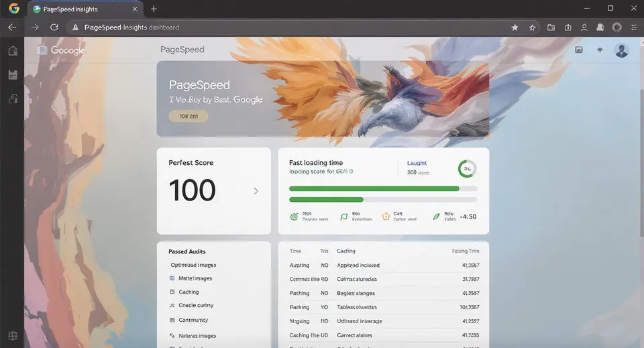Click the Passed Audits heading
The width and height of the screenshot is (644, 348).
click(187, 251)
